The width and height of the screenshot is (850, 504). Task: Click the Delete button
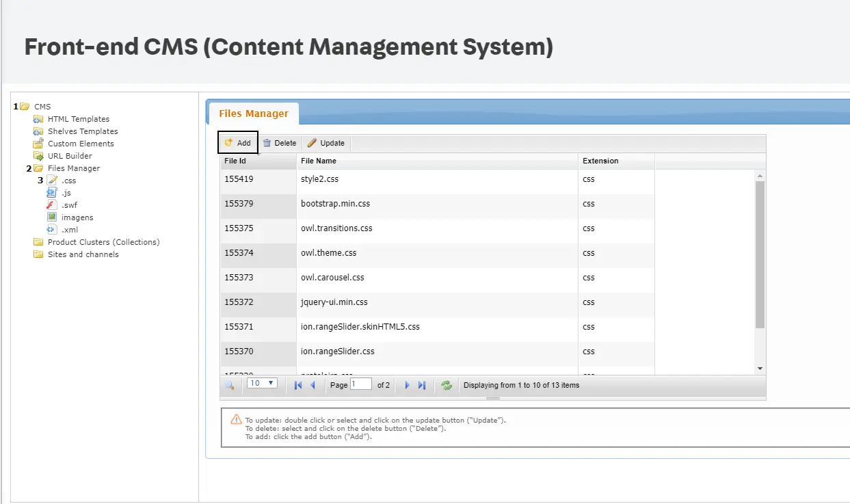280,143
